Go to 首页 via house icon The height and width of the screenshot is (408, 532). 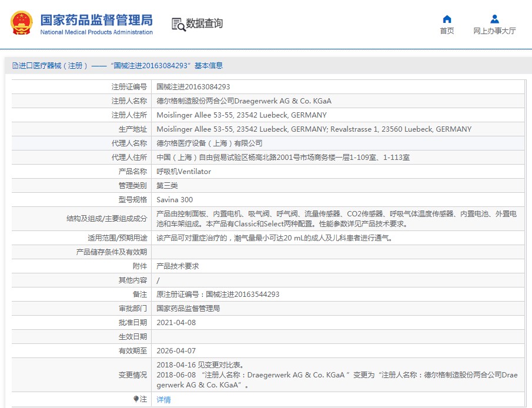tap(447, 19)
